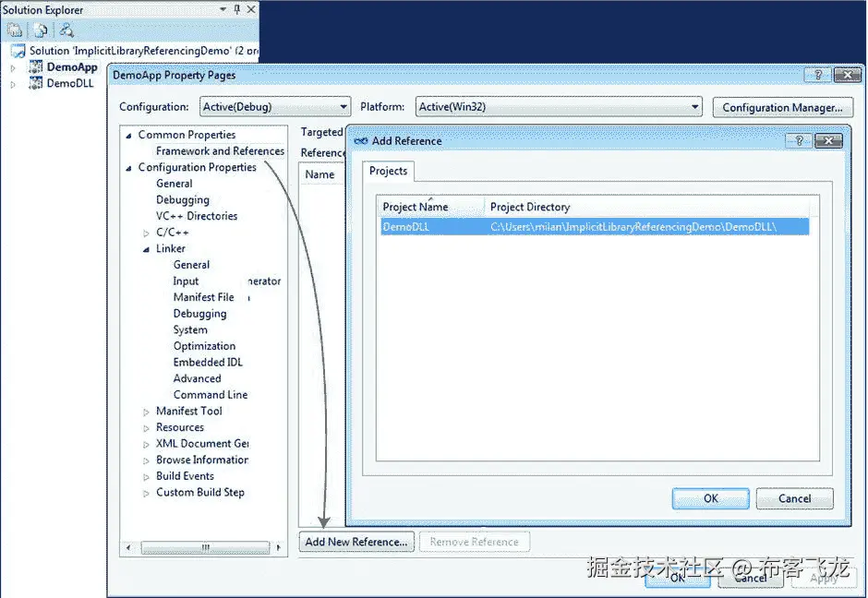
Task: Click Add New Reference button
Action: [x=356, y=542]
